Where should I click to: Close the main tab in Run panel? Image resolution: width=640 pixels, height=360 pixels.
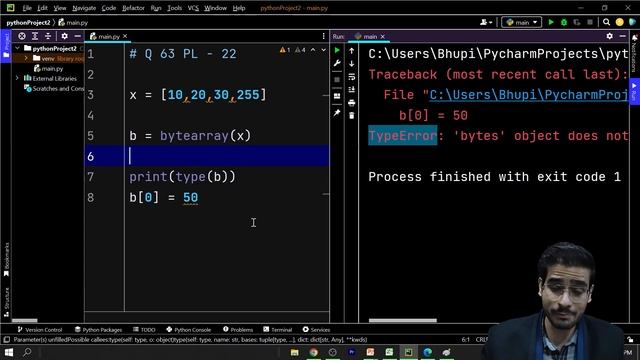point(382,37)
